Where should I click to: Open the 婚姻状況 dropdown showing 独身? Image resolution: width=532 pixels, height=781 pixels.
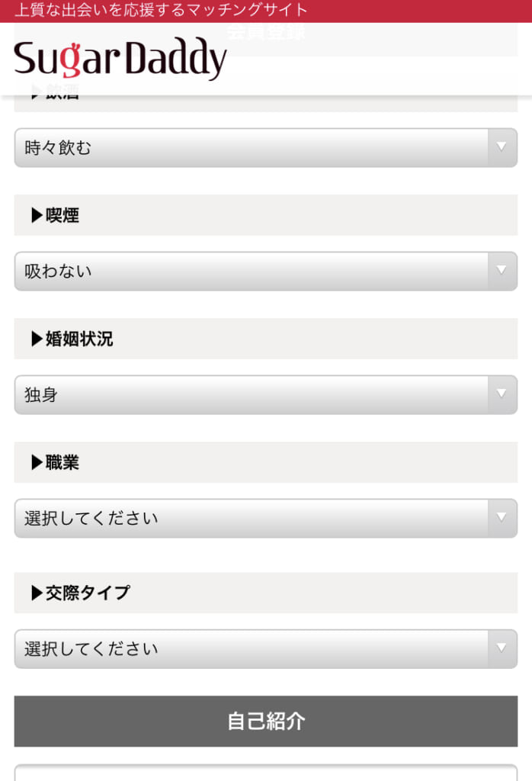click(265, 394)
